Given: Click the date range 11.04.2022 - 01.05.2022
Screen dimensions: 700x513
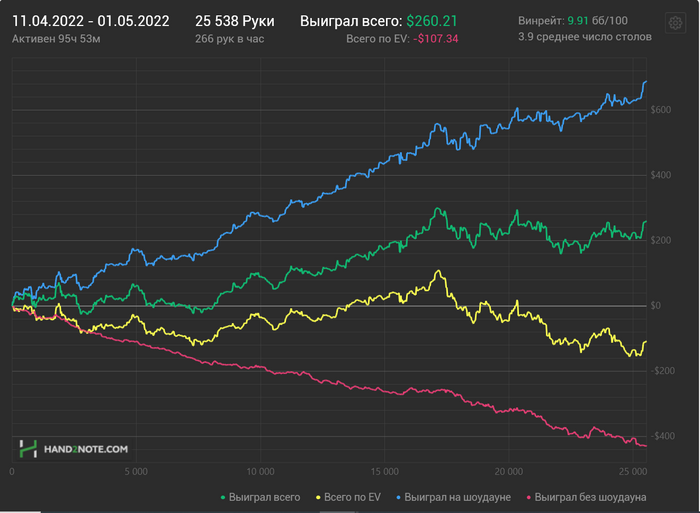Looking at the screenshot, I should coord(91,21).
